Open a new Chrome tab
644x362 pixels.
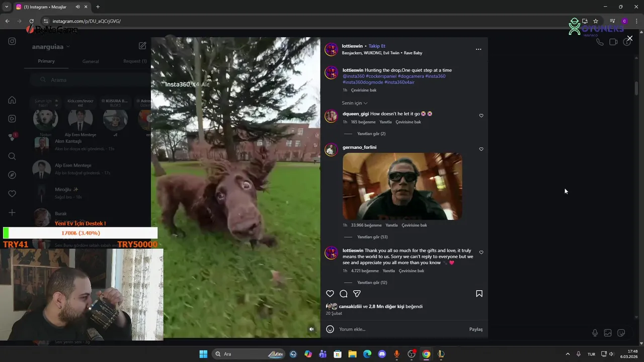coord(98,7)
